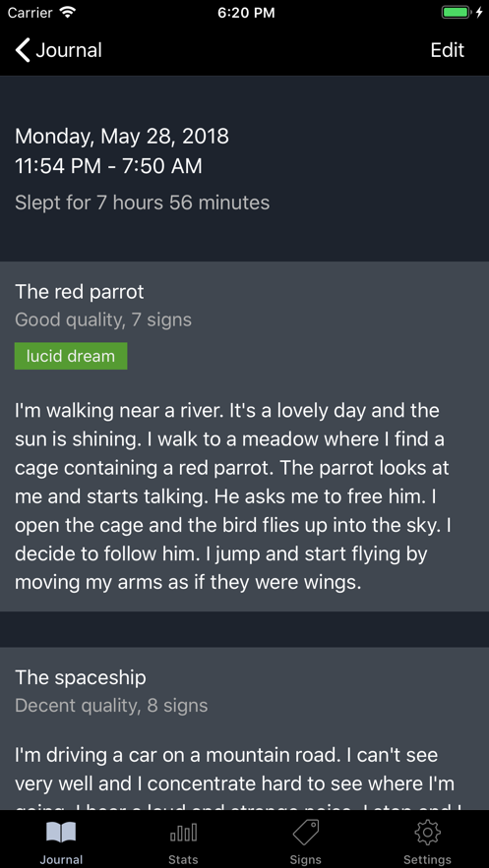Tap the Wi-Fi icon in status bar

coord(68,12)
